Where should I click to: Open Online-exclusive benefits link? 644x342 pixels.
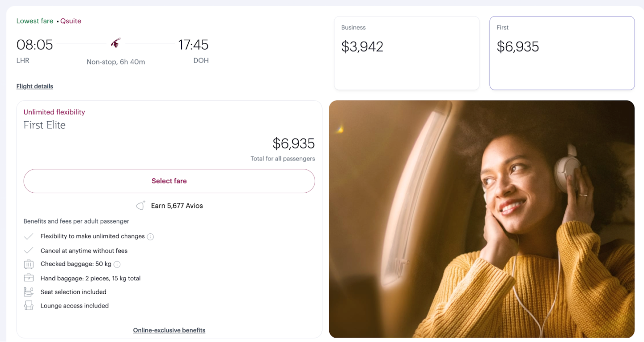169,330
